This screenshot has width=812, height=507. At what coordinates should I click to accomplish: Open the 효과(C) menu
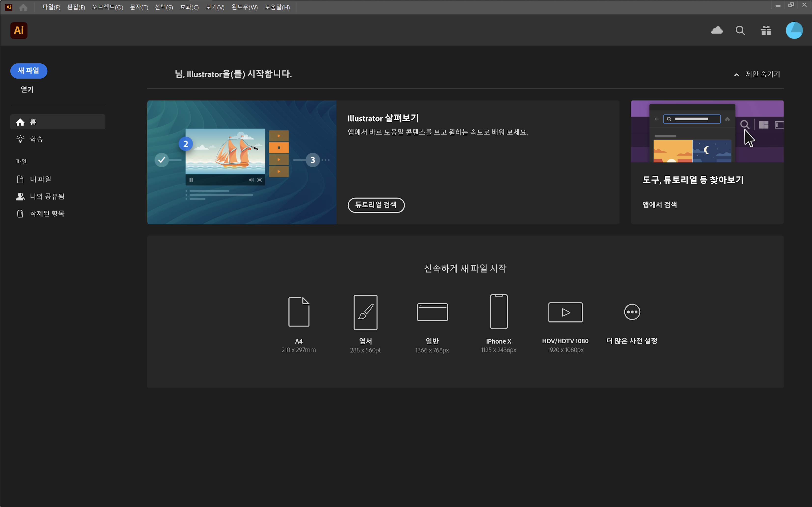pyautogui.click(x=189, y=7)
